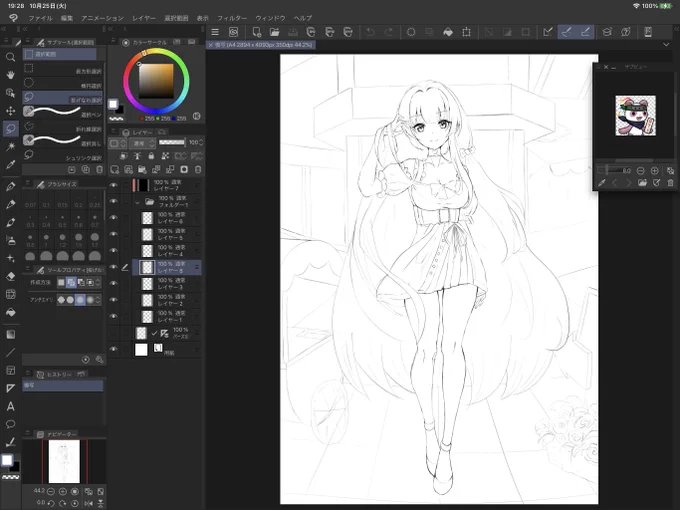680x510 pixels.
Task: Create a layer mask icon in Layer panel
Action: pyautogui.click(x=184, y=170)
